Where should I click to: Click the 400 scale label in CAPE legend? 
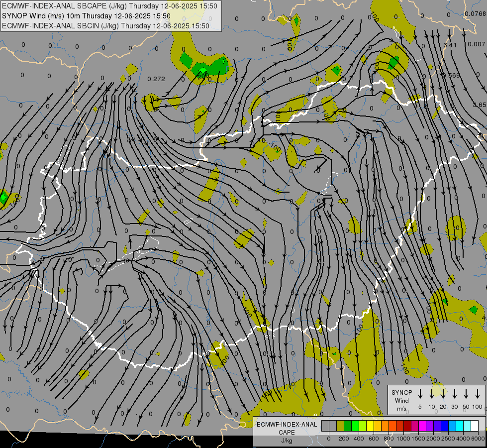(x=359, y=439)
